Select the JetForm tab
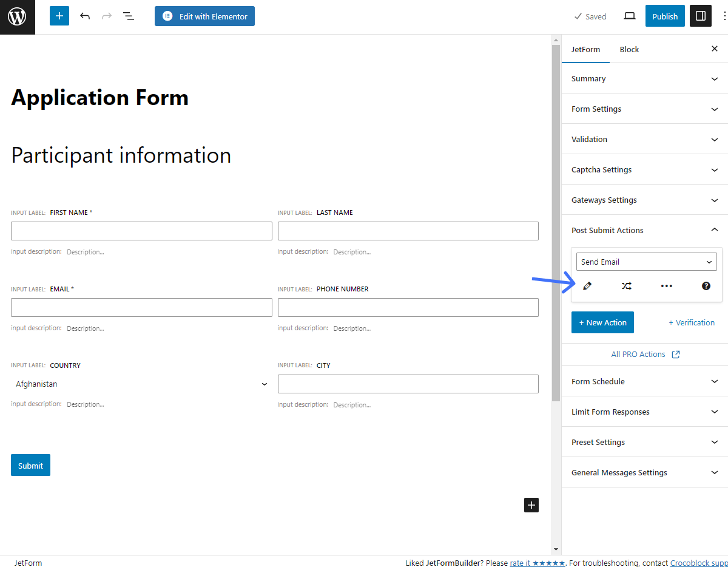Image resolution: width=728 pixels, height=567 pixels. (x=585, y=49)
